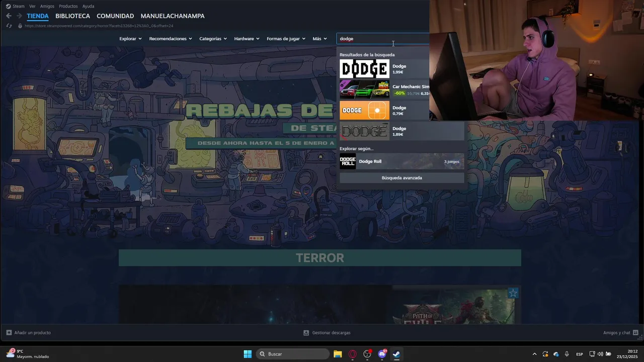Expand the Explorar dropdown

130,39
